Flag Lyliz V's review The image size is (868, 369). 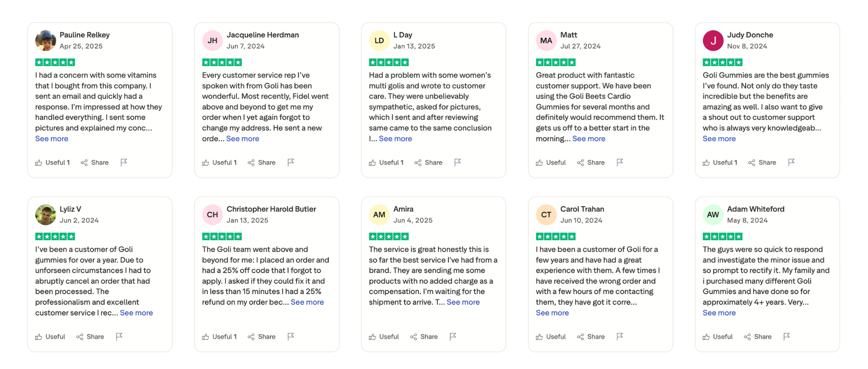coord(119,336)
